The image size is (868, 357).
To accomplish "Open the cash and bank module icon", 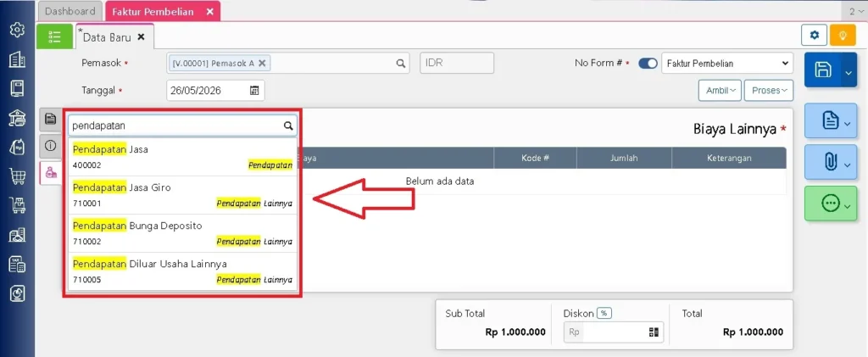I will click(x=17, y=117).
